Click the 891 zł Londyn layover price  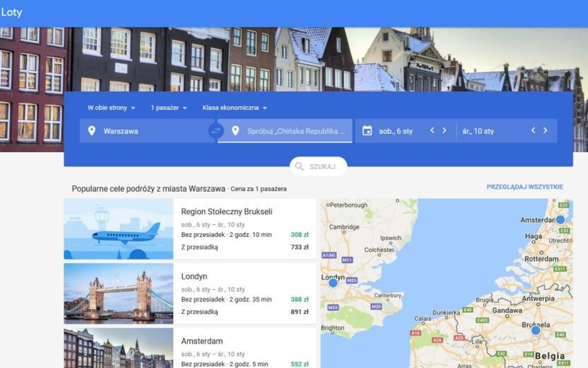[x=299, y=312]
